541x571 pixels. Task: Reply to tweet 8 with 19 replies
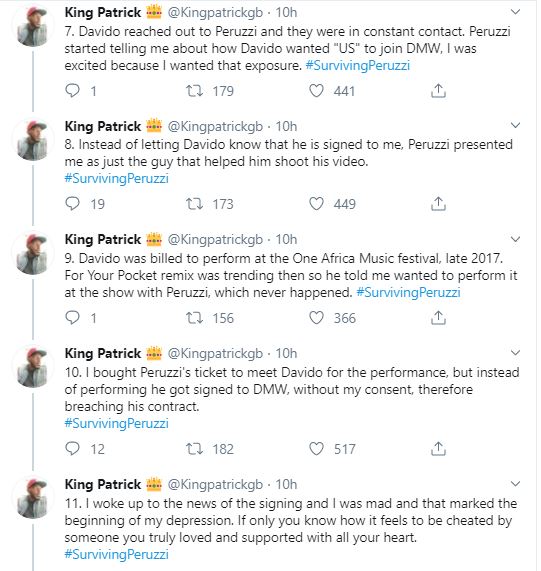(72, 204)
